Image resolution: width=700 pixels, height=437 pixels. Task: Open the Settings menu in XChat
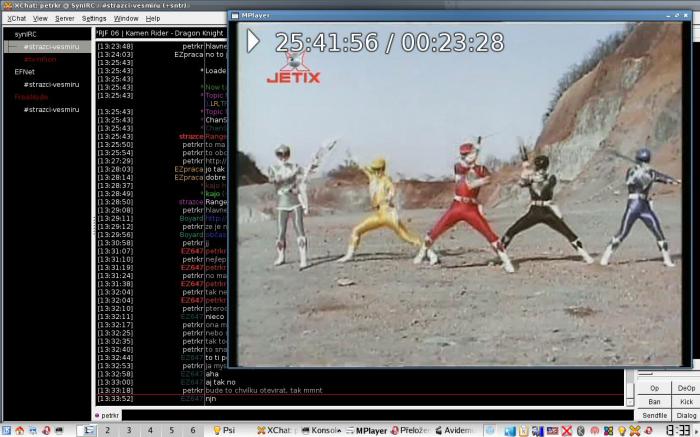tap(94, 18)
